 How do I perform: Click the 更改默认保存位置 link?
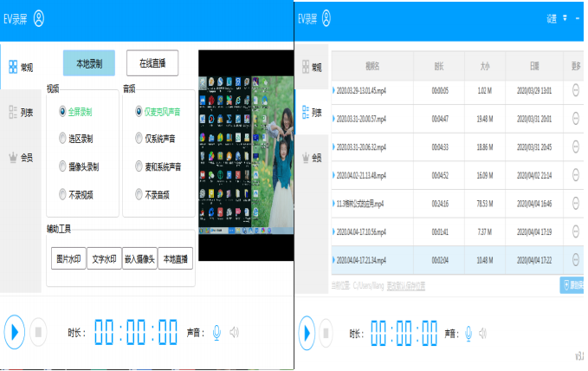coord(405,284)
